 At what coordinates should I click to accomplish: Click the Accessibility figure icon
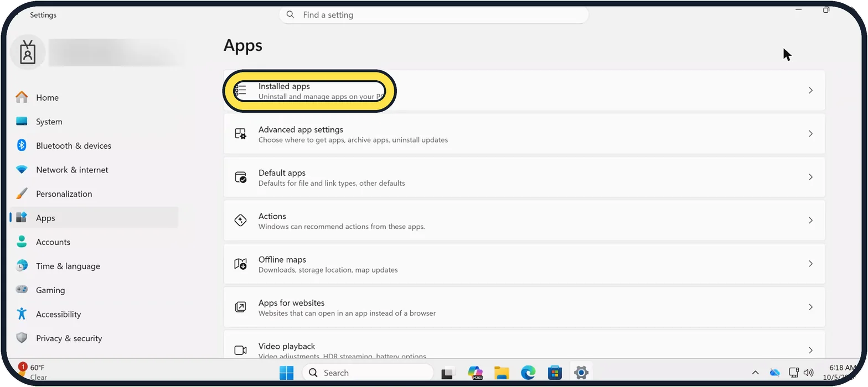(22, 313)
